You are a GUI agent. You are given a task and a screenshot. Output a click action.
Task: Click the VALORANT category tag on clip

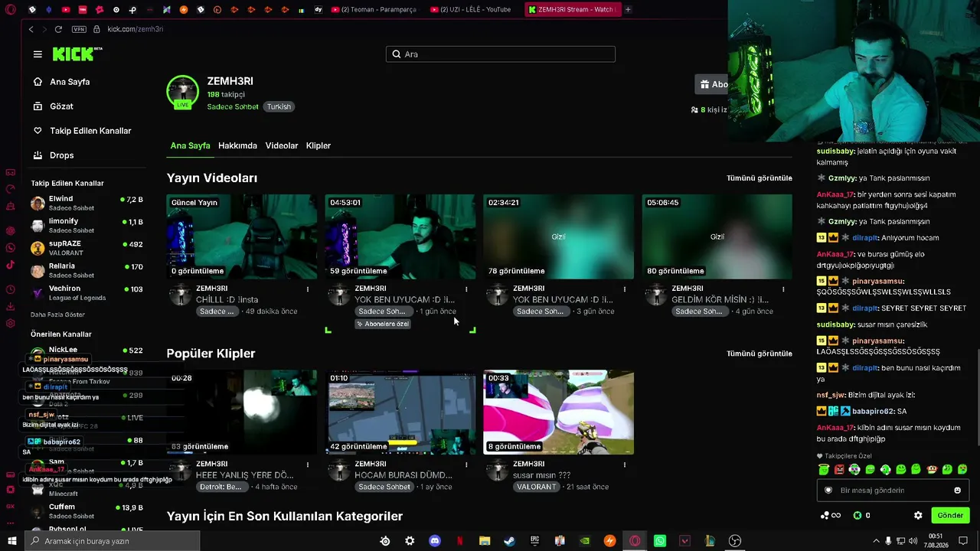(537, 487)
